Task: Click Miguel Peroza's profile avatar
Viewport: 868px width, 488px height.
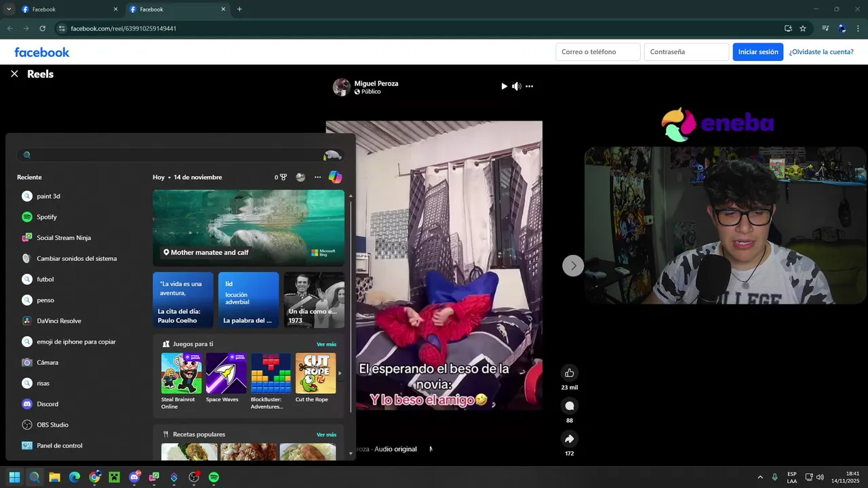Action: (342, 87)
